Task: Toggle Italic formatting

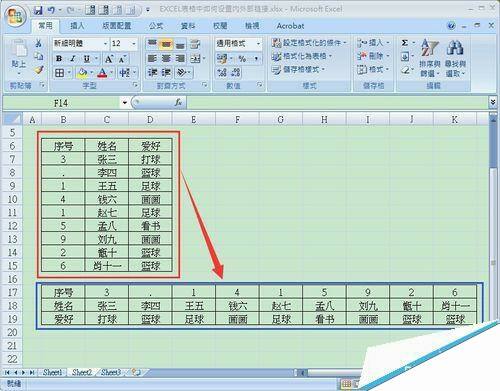Action: click(73, 59)
